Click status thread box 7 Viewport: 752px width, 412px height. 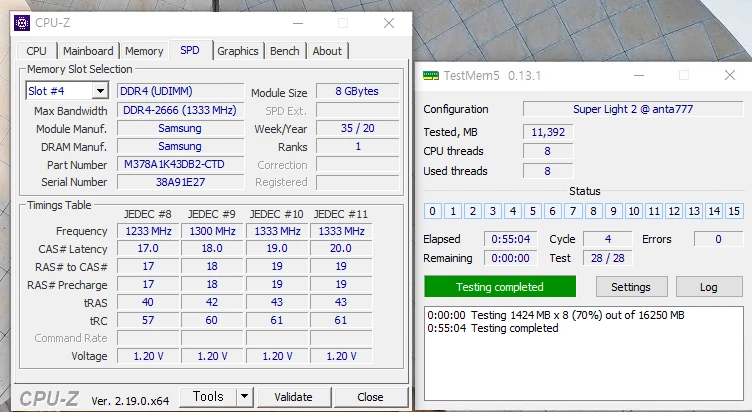(x=573, y=211)
